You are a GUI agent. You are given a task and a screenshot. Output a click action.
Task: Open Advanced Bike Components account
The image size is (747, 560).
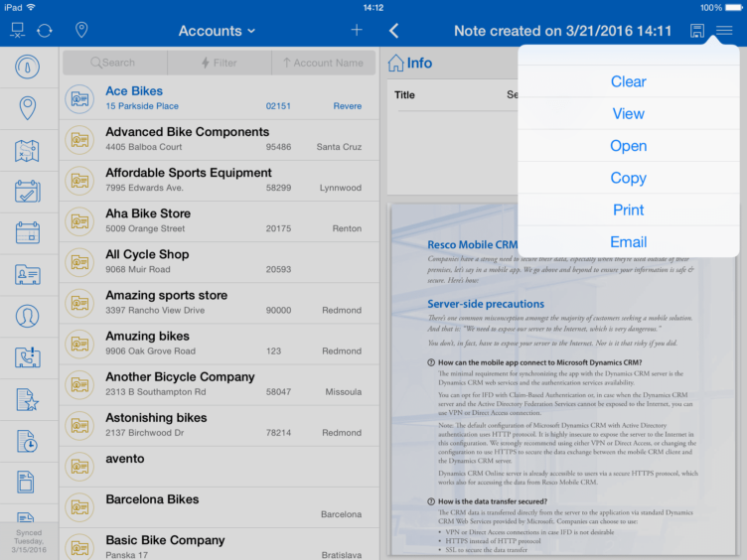[x=220, y=140]
